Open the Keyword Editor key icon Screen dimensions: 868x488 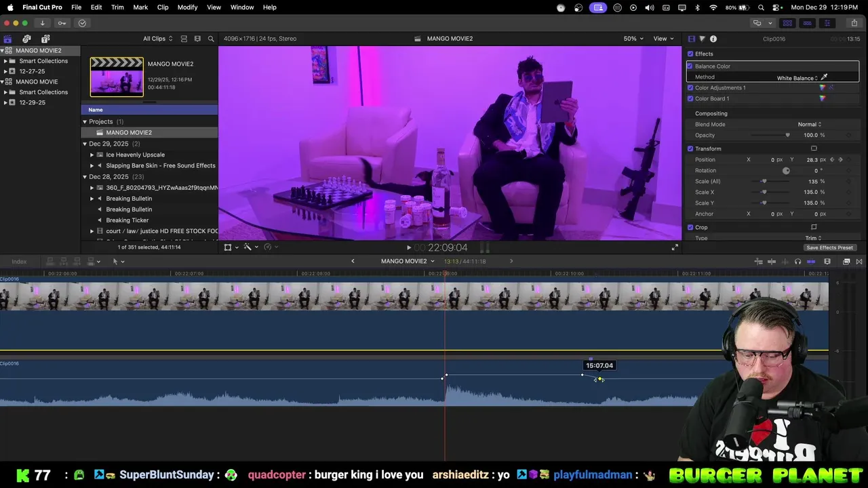pyautogui.click(x=62, y=23)
